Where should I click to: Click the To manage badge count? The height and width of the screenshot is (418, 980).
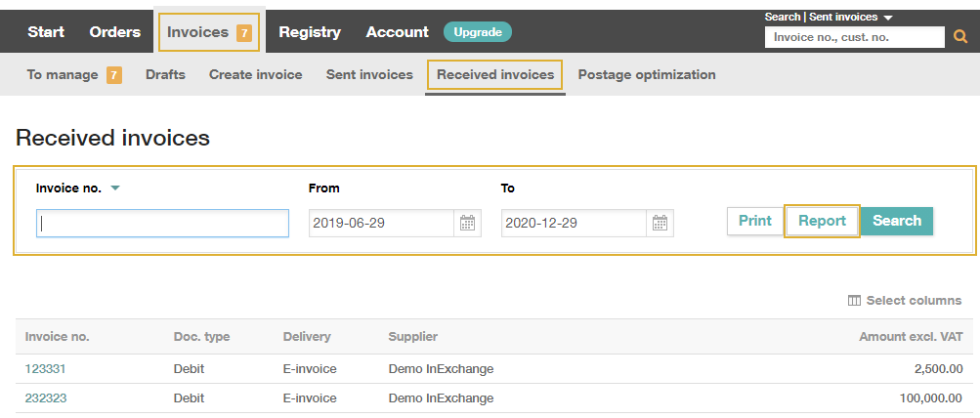click(113, 75)
